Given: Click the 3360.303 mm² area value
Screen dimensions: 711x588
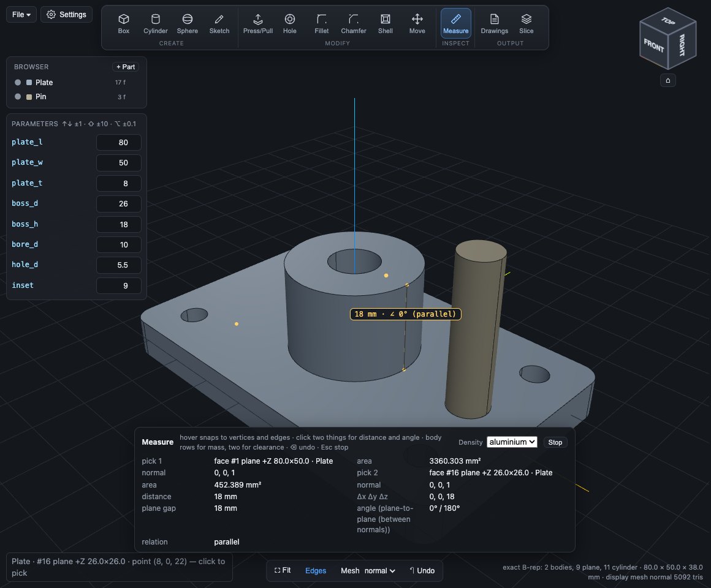Looking at the screenshot, I should (455, 461).
